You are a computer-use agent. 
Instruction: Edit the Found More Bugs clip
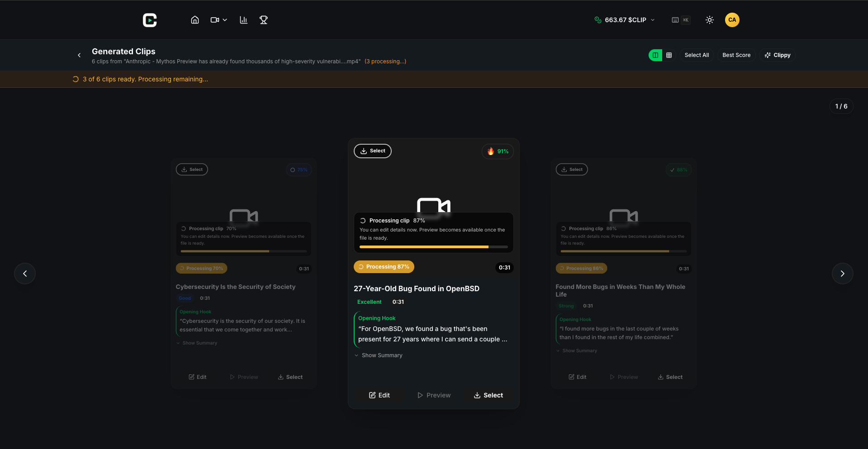tap(578, 377)
